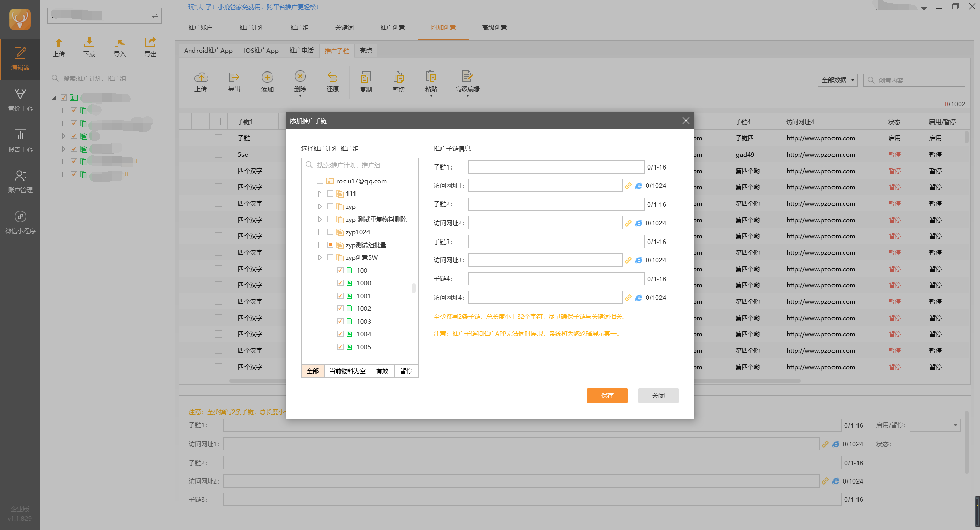Image resolution: width=980 pixels, height=530 pixels.
Task: Expand the zyp plan node
Action: (x=320, y=207)
